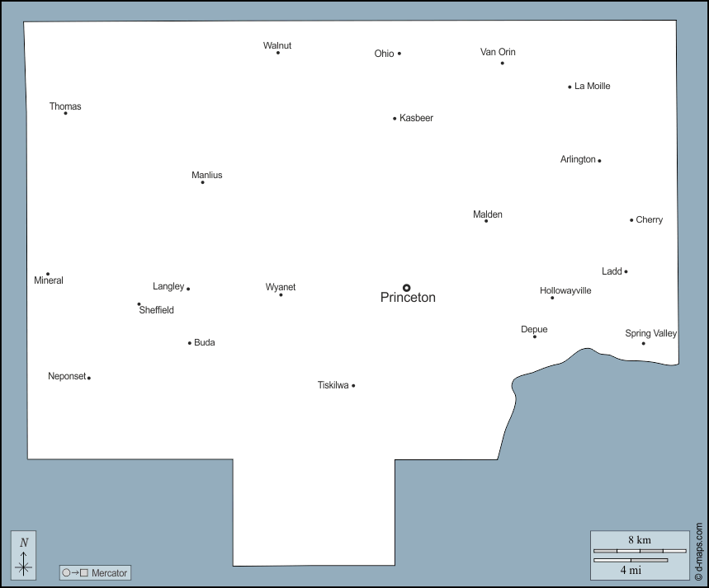Screen dimensions: 709x588
Task: Click the Walnut town dot
Action: click(278, 53)
